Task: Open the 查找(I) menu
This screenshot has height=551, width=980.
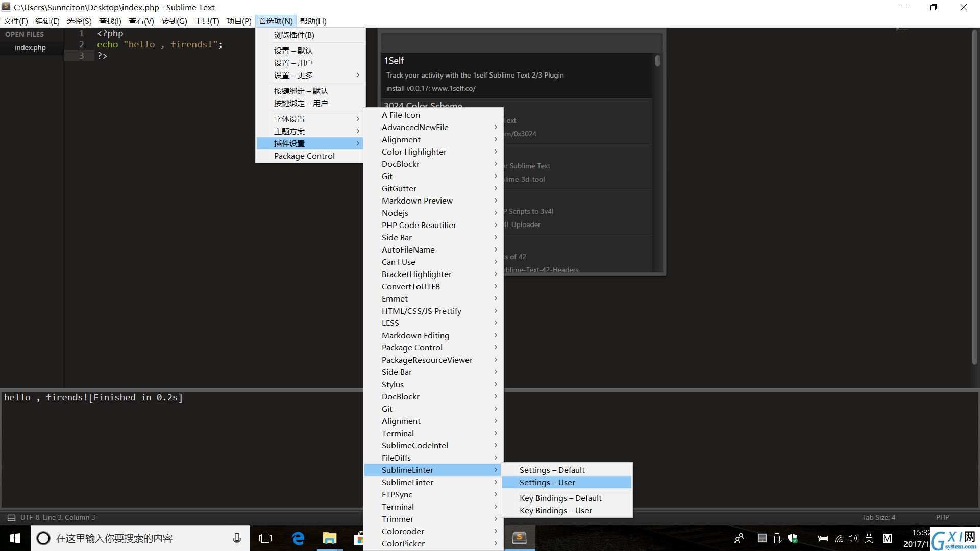Action: click(x=110, y=21)
